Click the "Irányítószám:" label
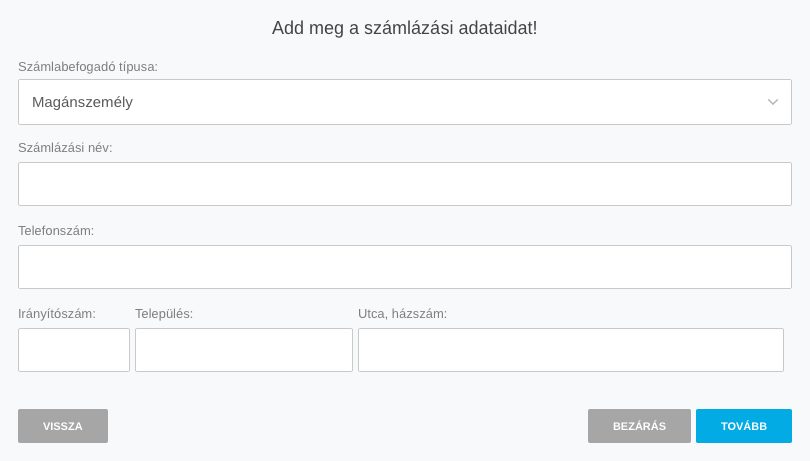This screenshot has width=810, height=461. pos(57,314)
